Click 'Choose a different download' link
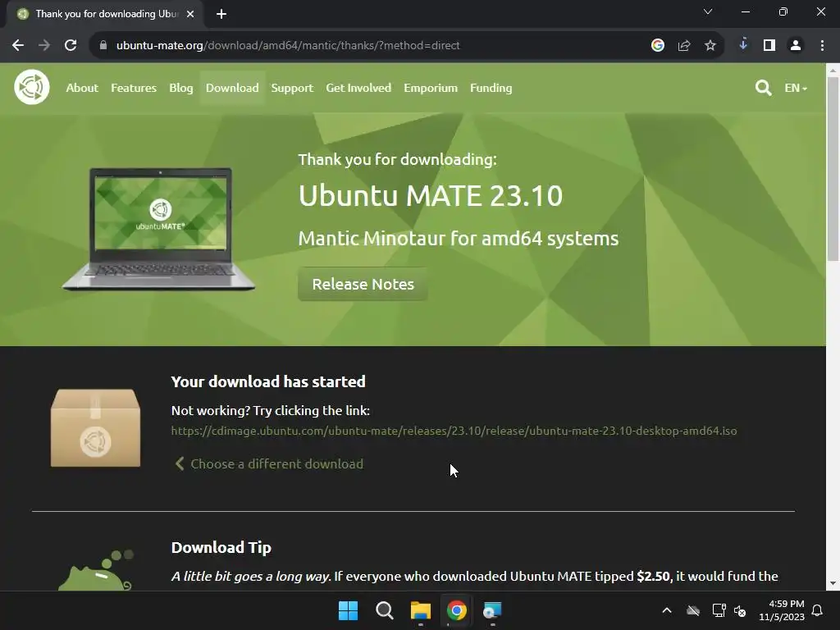The height and width of the screenshot is (630, 840). click(x=269, y=464)
